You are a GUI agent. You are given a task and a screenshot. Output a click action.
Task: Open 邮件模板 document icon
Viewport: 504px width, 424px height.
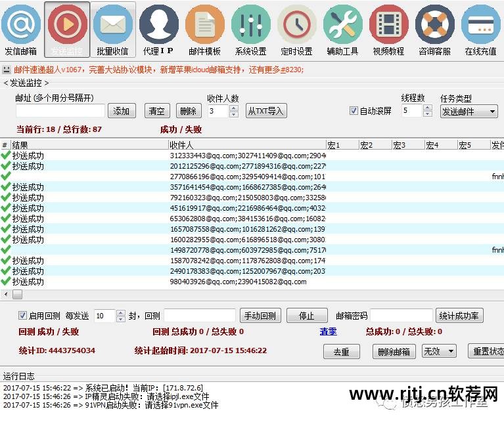(x=205, y=24)
